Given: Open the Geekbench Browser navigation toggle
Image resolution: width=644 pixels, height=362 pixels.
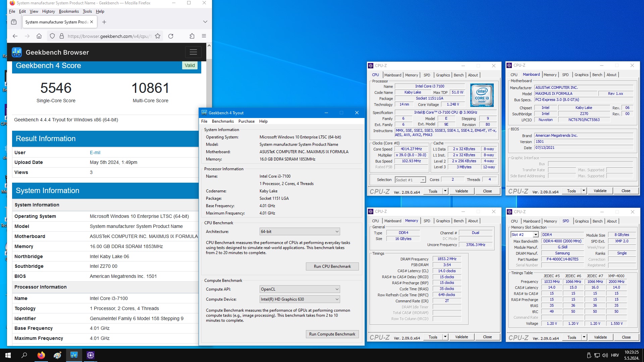Looking at the screenshot, I should tap(193, 52).
